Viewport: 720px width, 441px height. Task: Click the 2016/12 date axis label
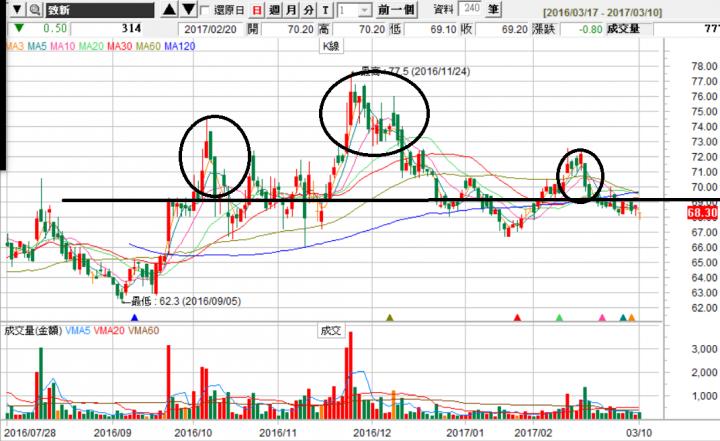click(371, 433)
